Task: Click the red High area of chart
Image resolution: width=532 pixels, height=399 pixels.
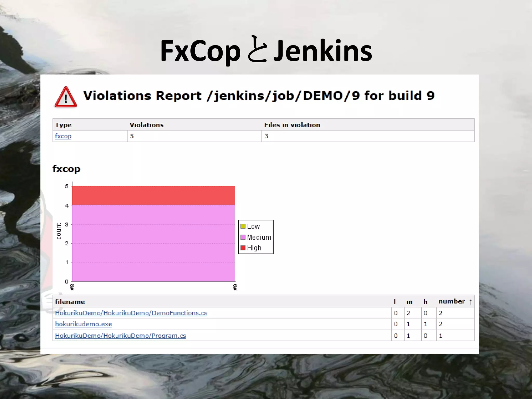Action: coord(153,195)
